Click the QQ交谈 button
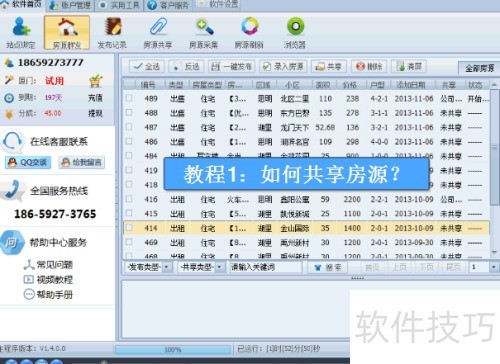This screenshot has height=364, width=500. (28, 162)
